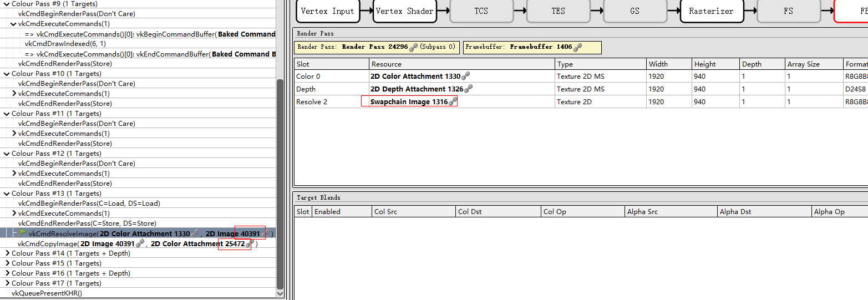Click event browser scrollbar down arrow
868x300 pixels.
280,293
